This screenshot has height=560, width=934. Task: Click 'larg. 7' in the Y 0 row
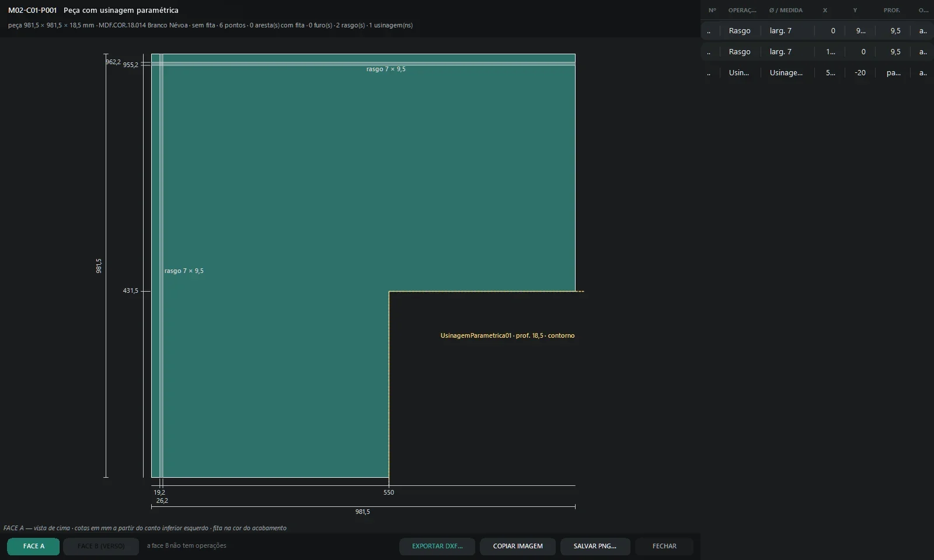coord(780,52)
